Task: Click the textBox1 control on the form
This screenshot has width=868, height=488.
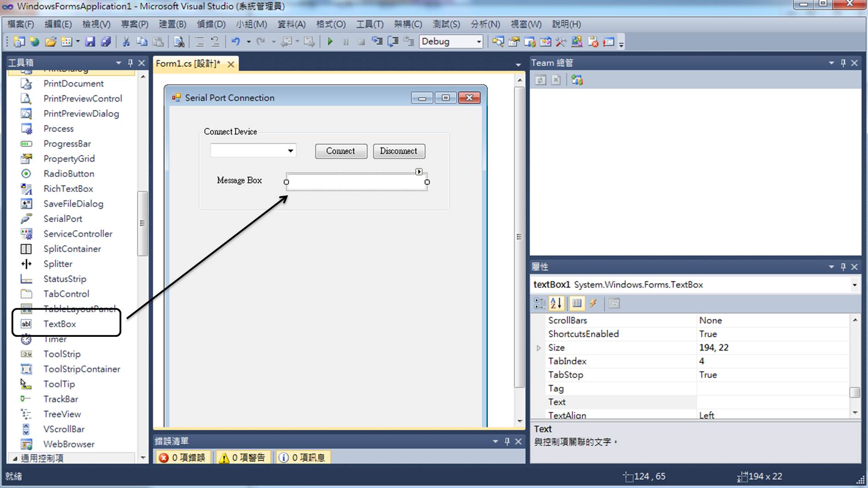Action: (357, 182)
